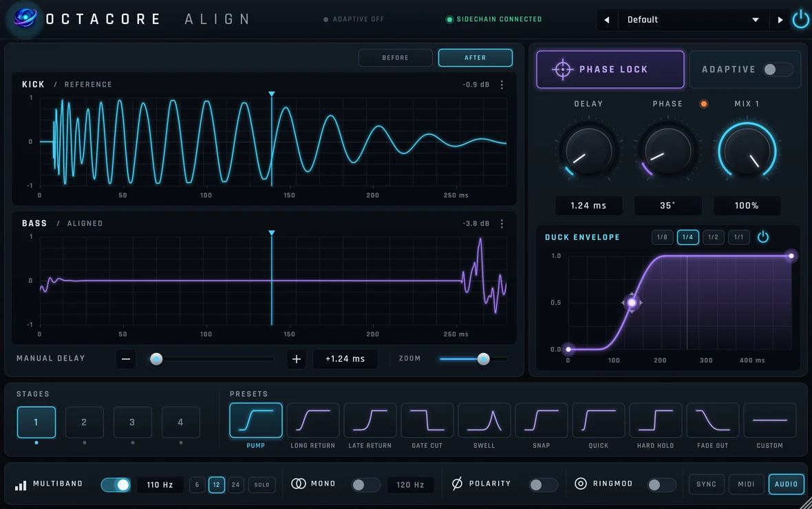Click the Manual Delay slider handle
Viewport: 812px width, 509px height.
156,359
